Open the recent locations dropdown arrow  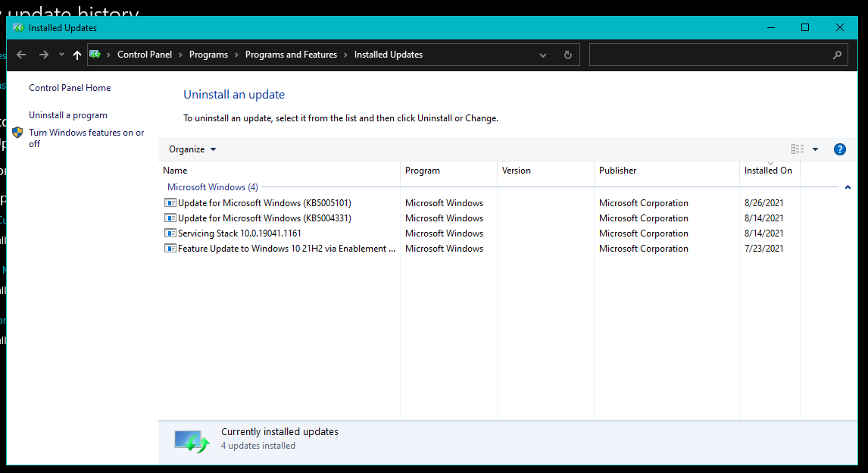[x=61, y=55]
